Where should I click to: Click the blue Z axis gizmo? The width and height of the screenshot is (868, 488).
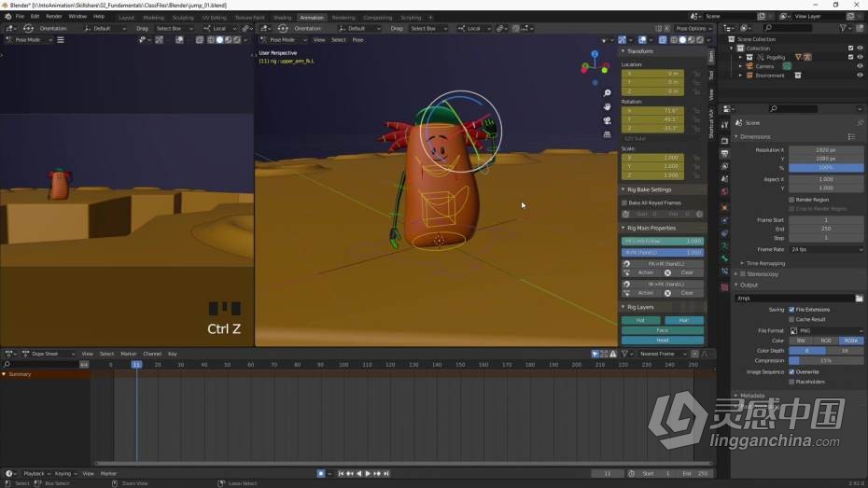pyautogui.click(x=595, y=54)
